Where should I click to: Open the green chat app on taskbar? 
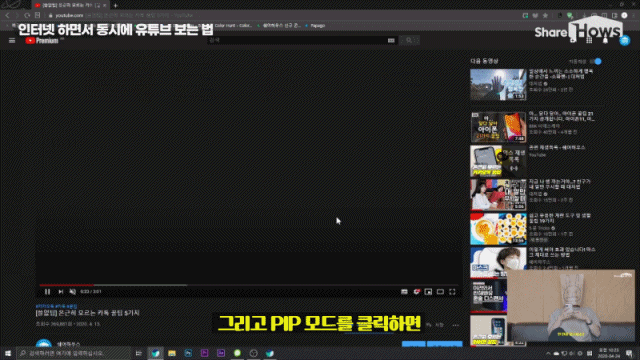237,353
